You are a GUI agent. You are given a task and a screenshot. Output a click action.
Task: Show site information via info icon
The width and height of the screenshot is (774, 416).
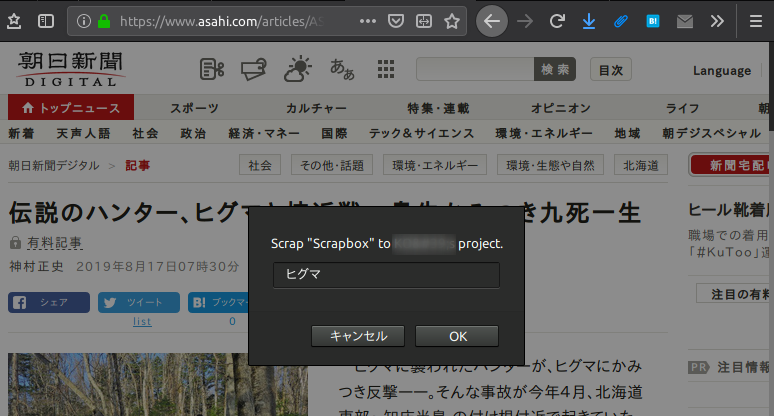[x=83, y=21]
